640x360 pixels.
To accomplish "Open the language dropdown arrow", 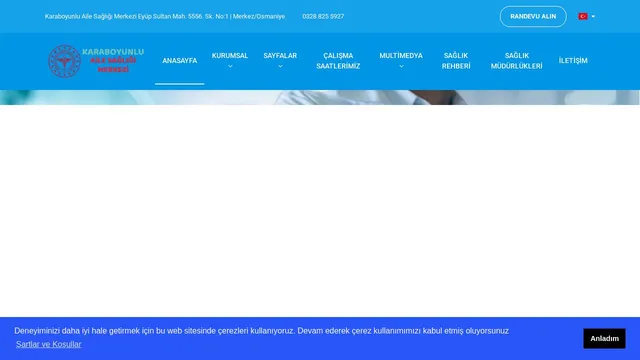I will click(593, 17).
